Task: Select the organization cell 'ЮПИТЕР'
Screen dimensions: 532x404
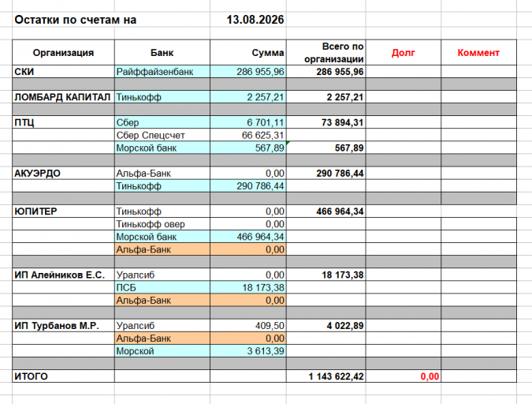Action: (x=64, y=211)
